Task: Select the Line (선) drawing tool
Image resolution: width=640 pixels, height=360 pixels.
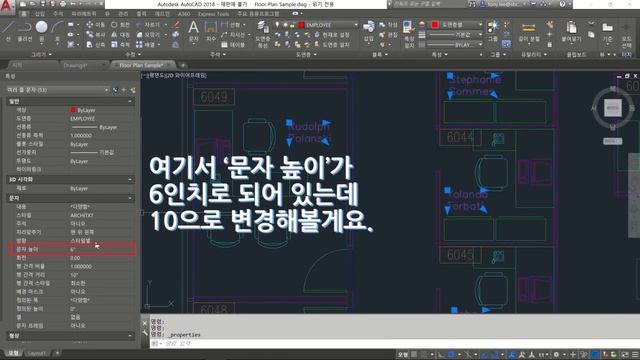Action: tap(8, 31)
